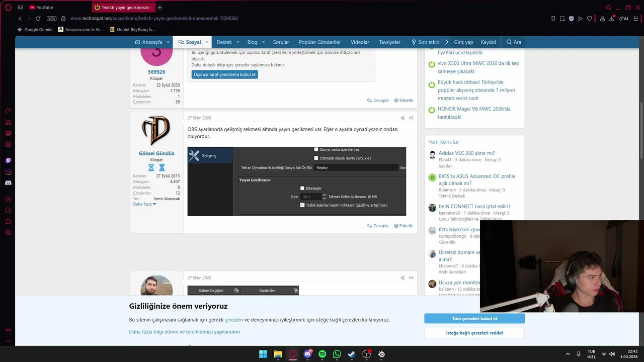Image resolution: width=644 pixels, height=362 pixels.
Task: Open the tab search magnifier icon
Action: pos(608,8)
